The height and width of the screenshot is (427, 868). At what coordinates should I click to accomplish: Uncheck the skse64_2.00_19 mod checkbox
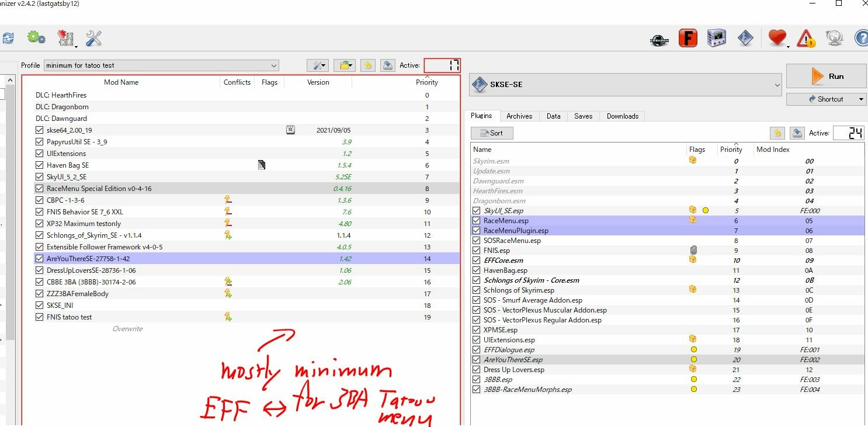coord(39,130)
